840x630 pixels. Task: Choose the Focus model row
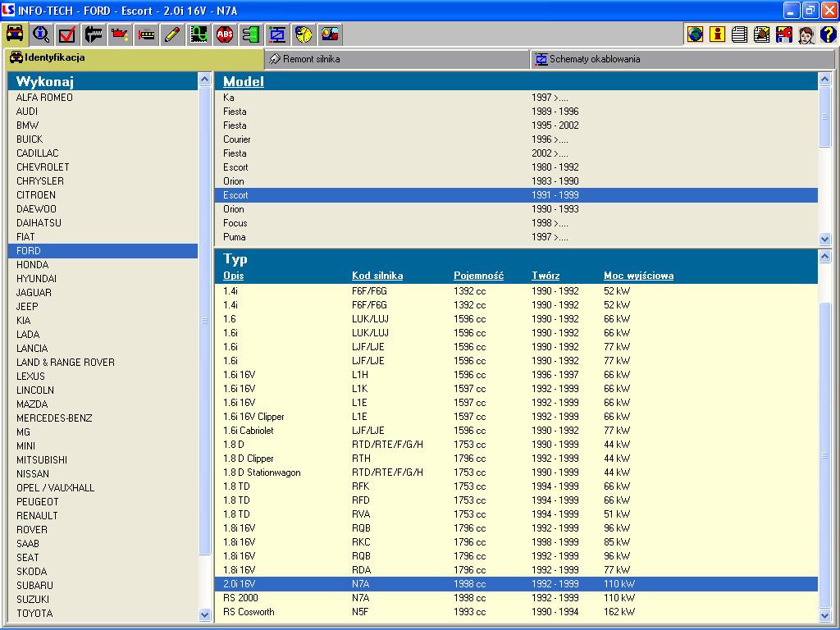(235, 223)
